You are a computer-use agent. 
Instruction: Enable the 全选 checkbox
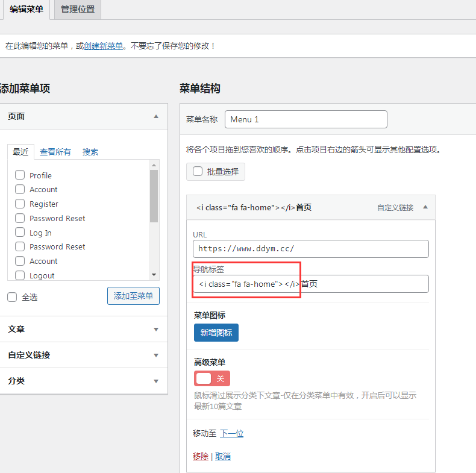coord(12,297)
